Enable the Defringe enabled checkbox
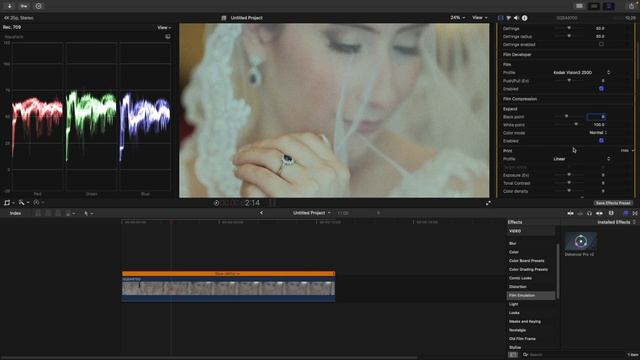The width and height of the screenshot is (640, 360). [x=601, y=44]
